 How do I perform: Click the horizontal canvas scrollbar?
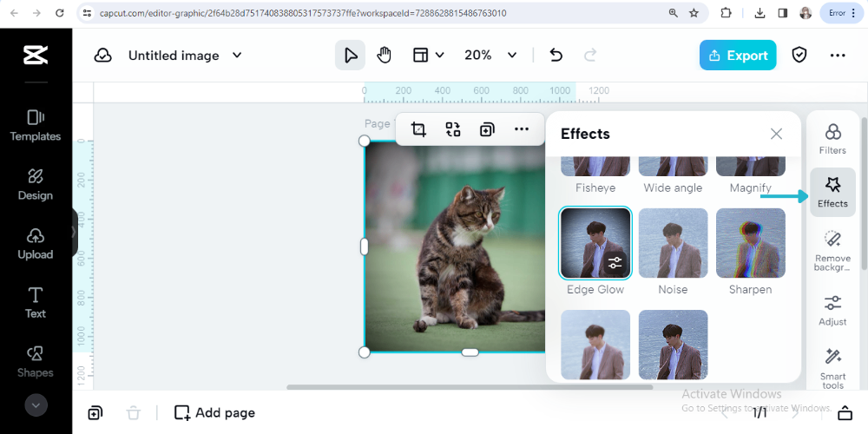470,387
